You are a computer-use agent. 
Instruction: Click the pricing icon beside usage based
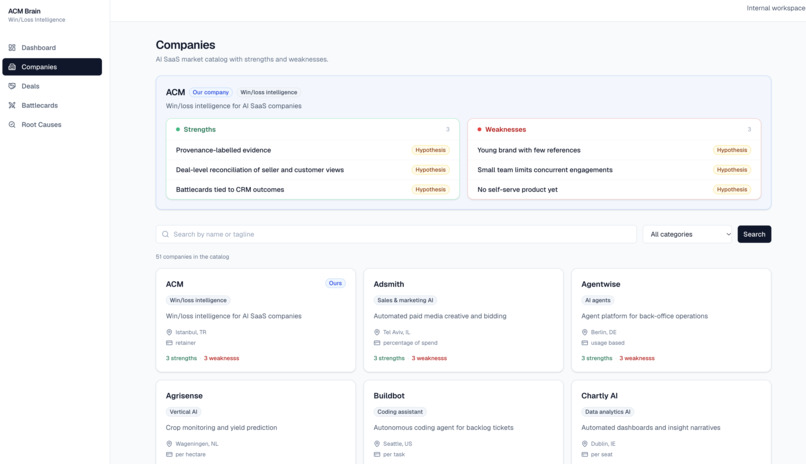[x=584, y=343]
